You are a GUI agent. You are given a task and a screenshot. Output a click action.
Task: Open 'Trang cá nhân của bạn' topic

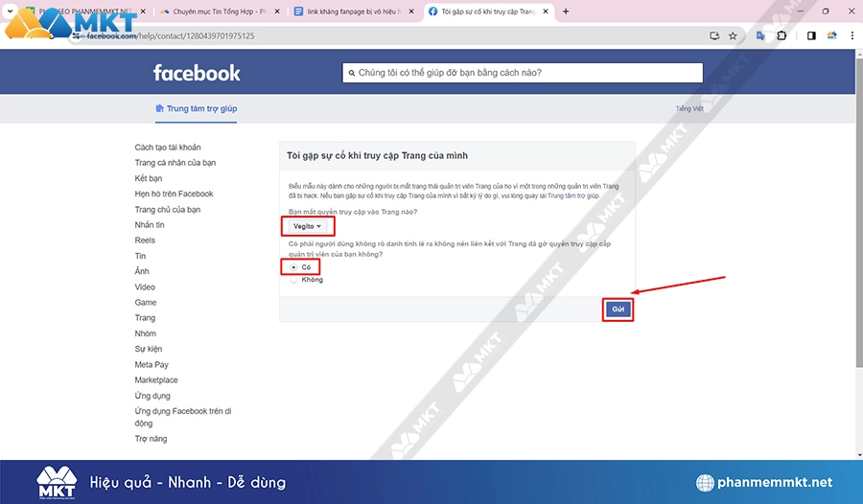175,162
